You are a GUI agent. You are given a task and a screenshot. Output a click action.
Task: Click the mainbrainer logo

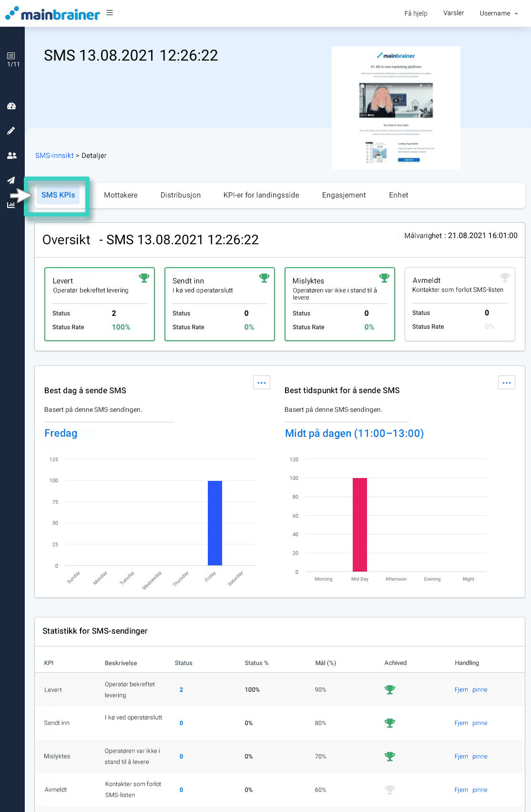tap(52, 14)
